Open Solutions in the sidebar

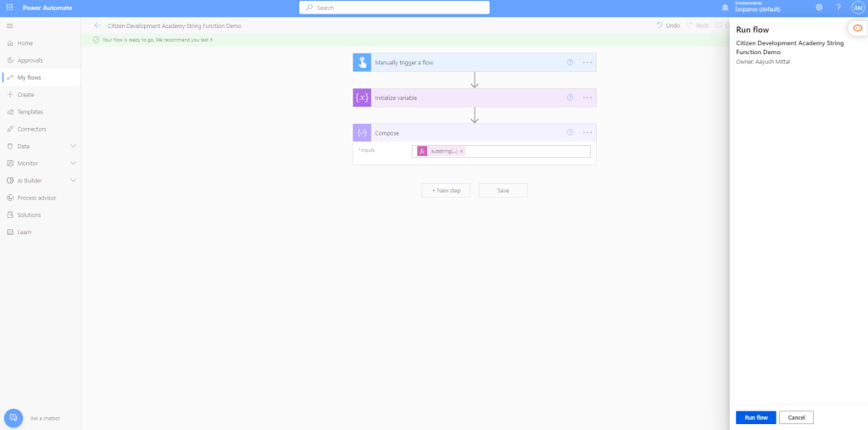point(41,215)
